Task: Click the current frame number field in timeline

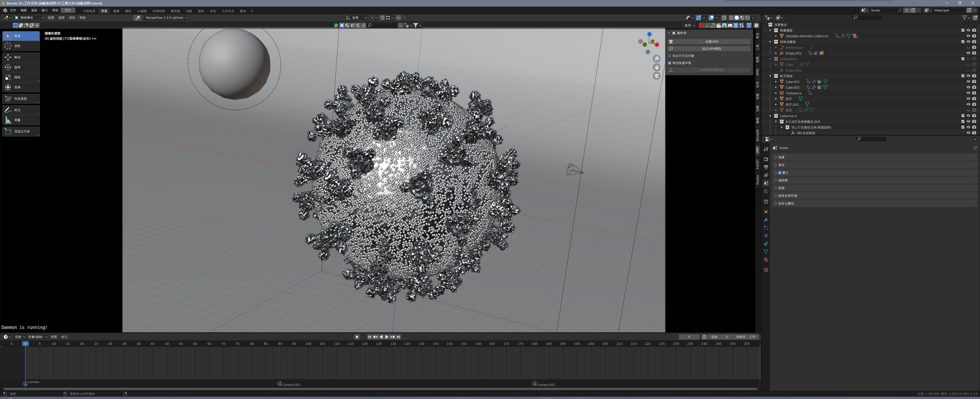Action: point(689,337)
